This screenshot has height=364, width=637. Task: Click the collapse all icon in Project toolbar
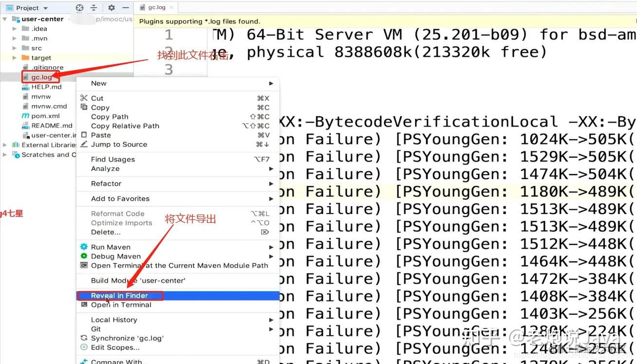tap(94, 8)
